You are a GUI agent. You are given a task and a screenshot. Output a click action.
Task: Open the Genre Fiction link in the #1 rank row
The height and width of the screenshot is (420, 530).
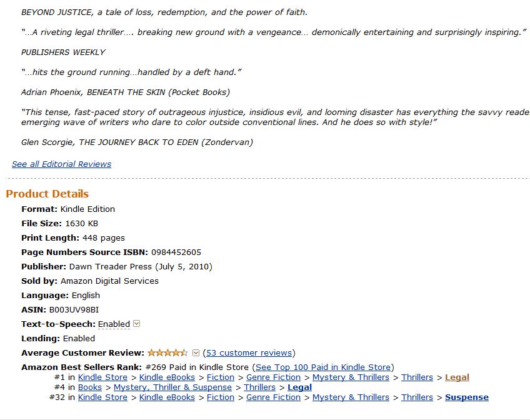click(273, 377)
